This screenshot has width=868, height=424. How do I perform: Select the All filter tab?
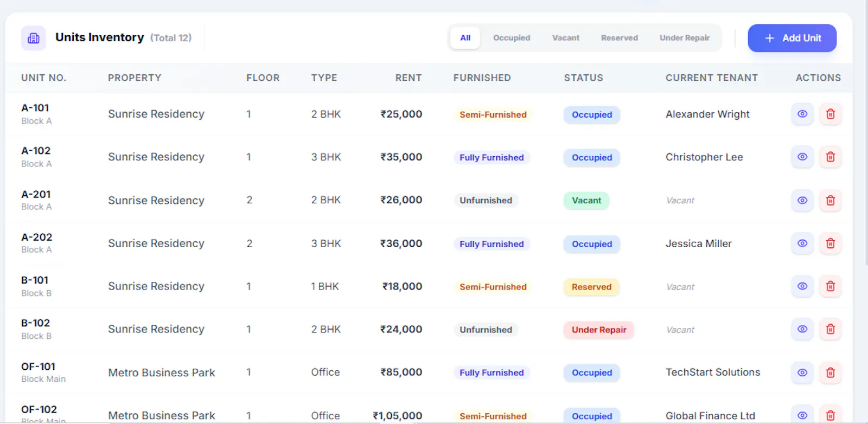[x=465, y=38]
